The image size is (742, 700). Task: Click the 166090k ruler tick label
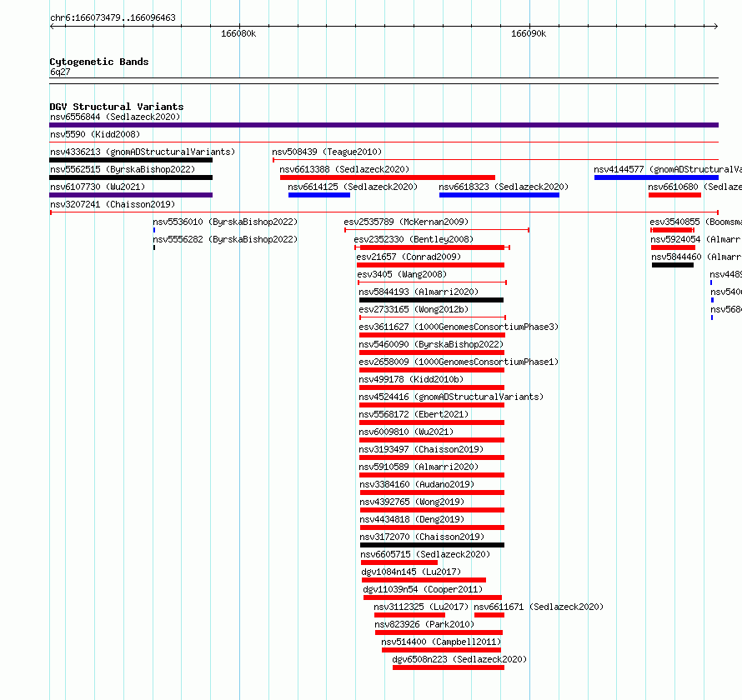pyautogui.click(x=529, y=33)
